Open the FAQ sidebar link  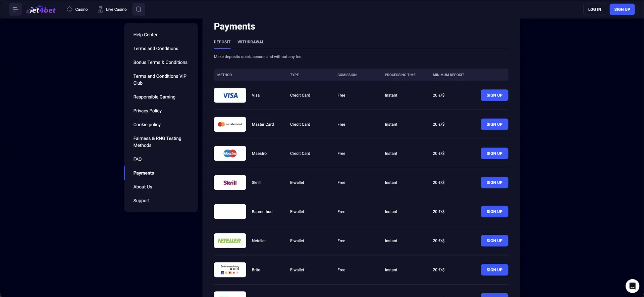(x=138, y=159)
